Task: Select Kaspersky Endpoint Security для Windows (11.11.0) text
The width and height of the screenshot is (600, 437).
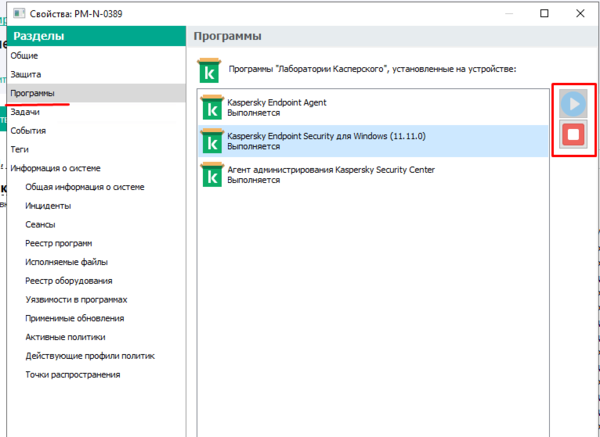Action: [x=326, y=136]
